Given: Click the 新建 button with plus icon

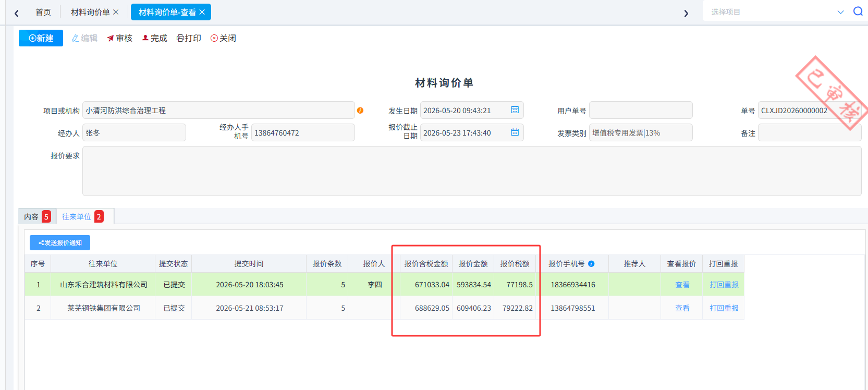Looking at the screenshot, I should tap(41, 38).
